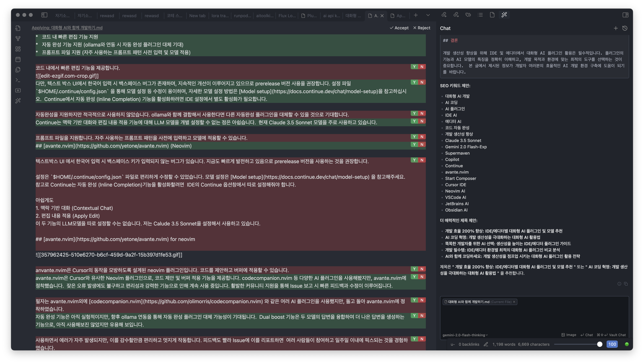Show the outline list panel icon
Image resolution: width=644 pixels, height=364 pixels.
(480, 15)
